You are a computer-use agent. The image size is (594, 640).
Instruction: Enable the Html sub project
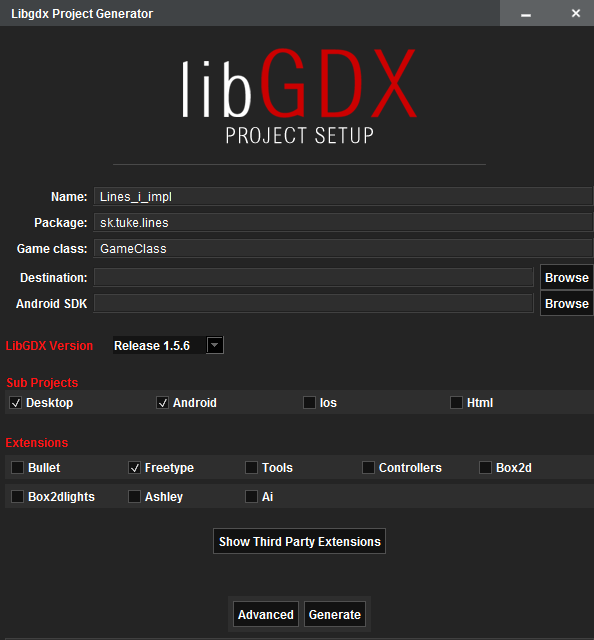pyautogui.click(x=456, y=403)
